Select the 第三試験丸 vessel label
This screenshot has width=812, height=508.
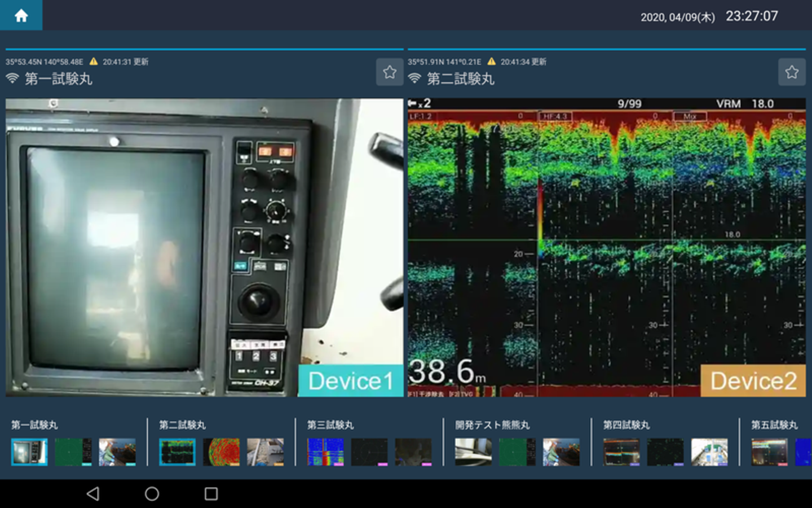tap(330, 425)
